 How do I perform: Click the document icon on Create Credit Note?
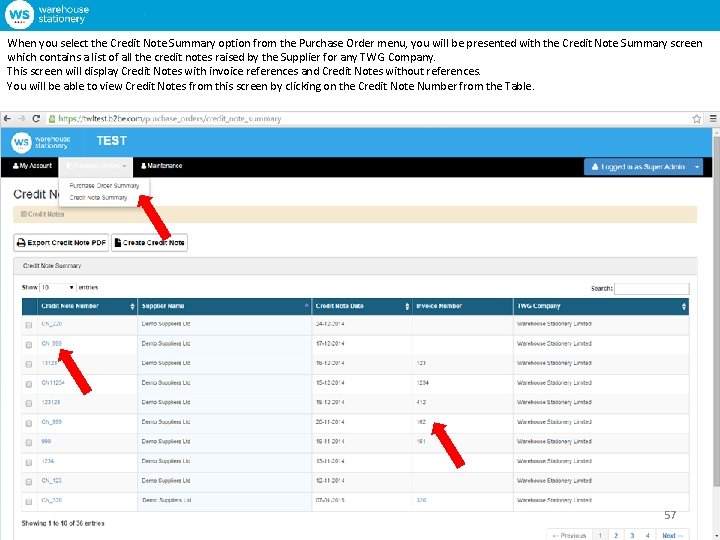click(x=118, y=242)
